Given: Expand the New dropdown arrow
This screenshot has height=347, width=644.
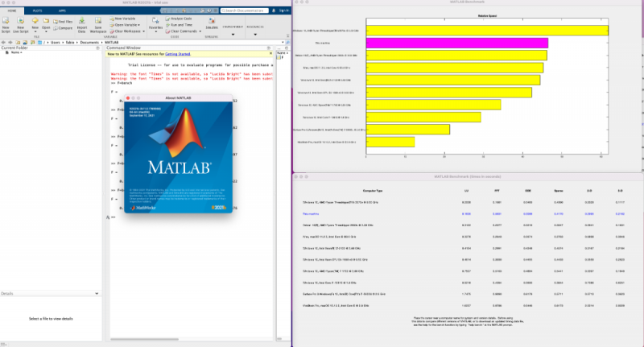Looking at the screenshot, I should (x=35, y=31).
